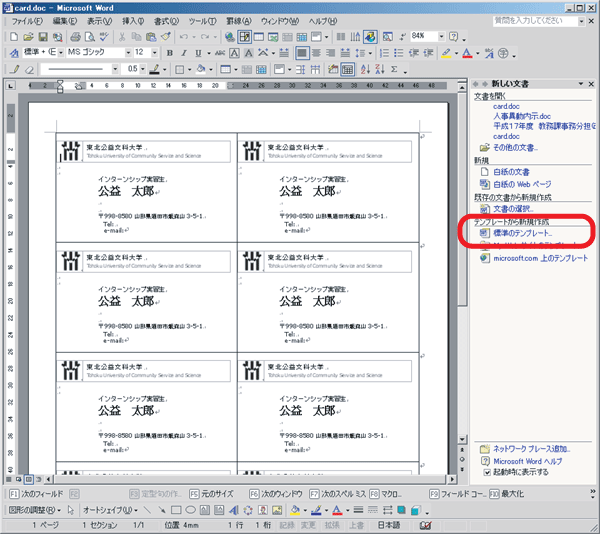Viewport: 600px width, 534px height.
Task: Sort ascending with the A-Z icon
Action: click(365, 69)
